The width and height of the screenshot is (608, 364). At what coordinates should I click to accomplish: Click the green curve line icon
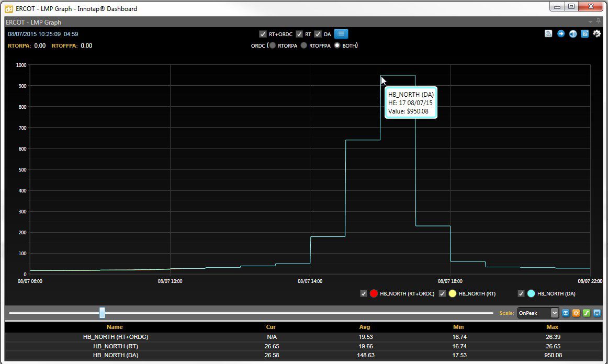tap(587, 313)
